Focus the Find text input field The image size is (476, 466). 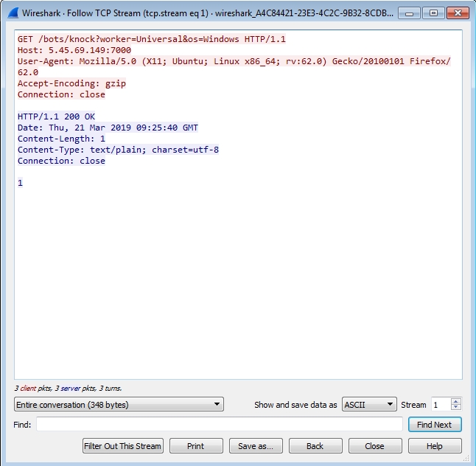220,424
